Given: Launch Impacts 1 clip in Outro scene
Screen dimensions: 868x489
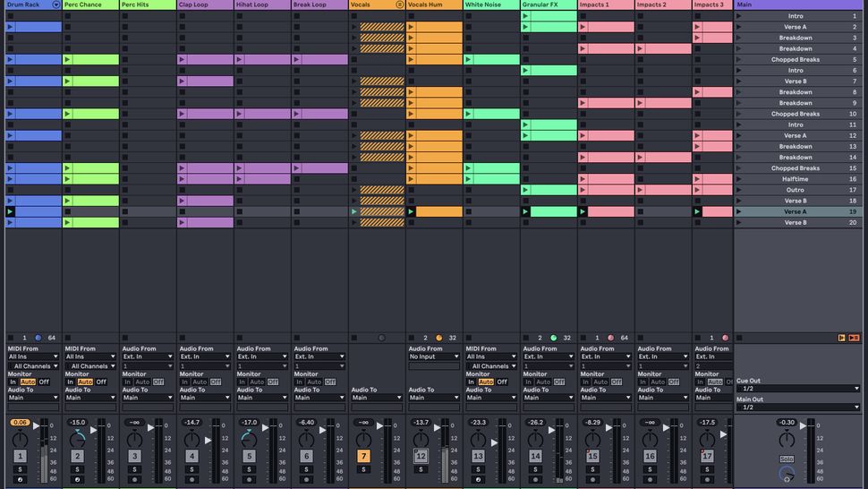Looking at the screenshot, I should click(583, 190).
